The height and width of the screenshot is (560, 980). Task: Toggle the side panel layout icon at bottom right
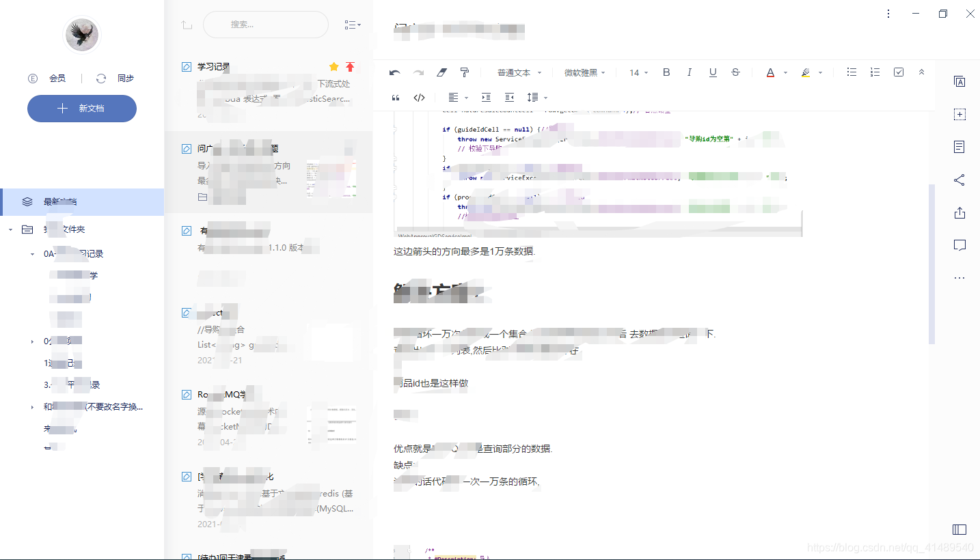point(959,529)
